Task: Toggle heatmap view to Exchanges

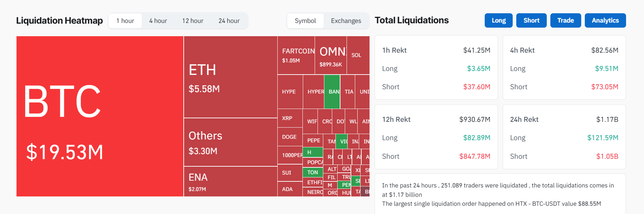Action: [x=346, y=21]
